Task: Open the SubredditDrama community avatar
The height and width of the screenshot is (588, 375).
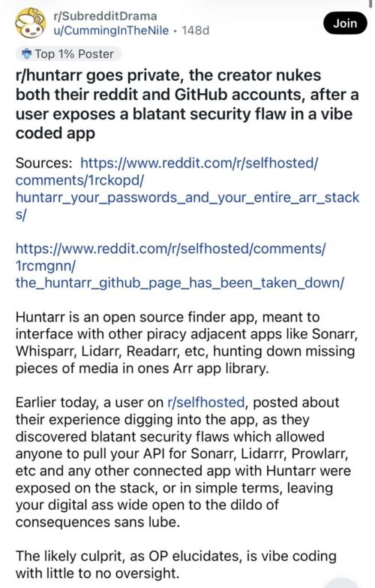Action: coord(30,23)
